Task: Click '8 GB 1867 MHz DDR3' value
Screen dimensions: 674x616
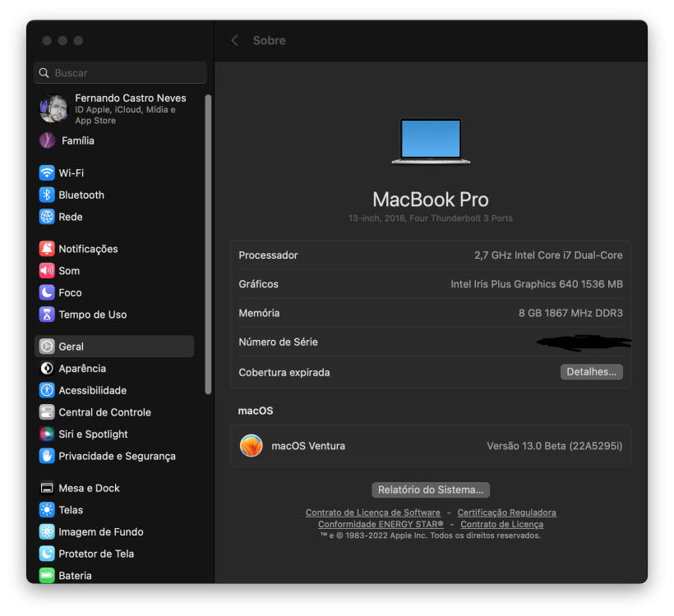Action: tap(570, 313)
